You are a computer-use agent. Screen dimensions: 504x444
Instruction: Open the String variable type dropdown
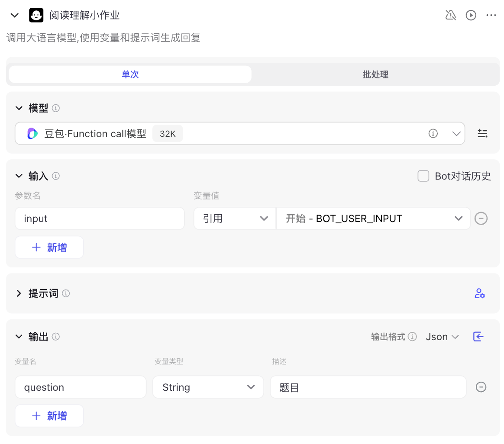pos(208,387)
